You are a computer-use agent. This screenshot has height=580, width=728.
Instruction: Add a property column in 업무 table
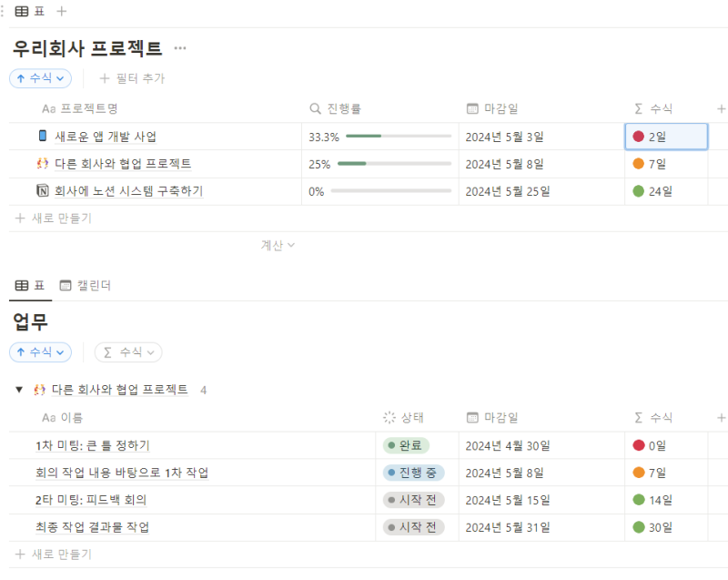(721, 418)
